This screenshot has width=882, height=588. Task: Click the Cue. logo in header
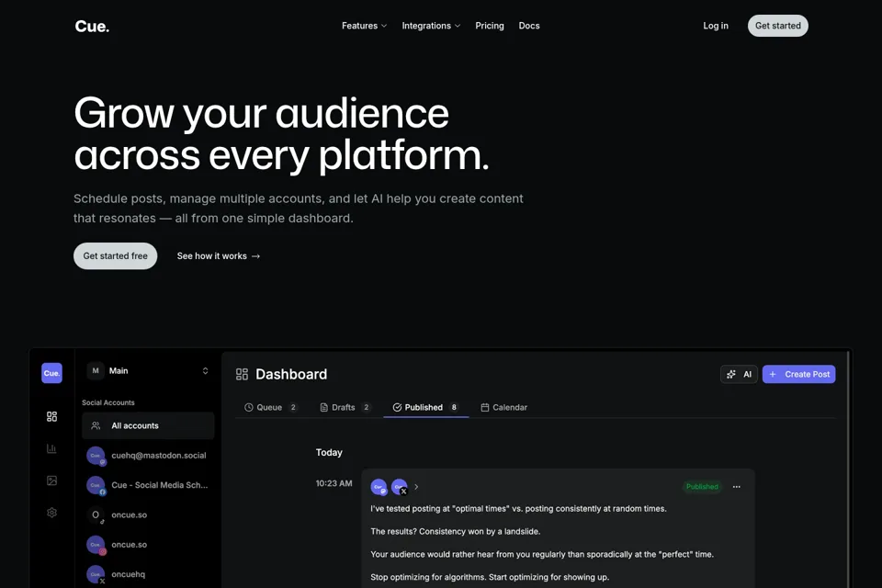[x=92, y=27]
